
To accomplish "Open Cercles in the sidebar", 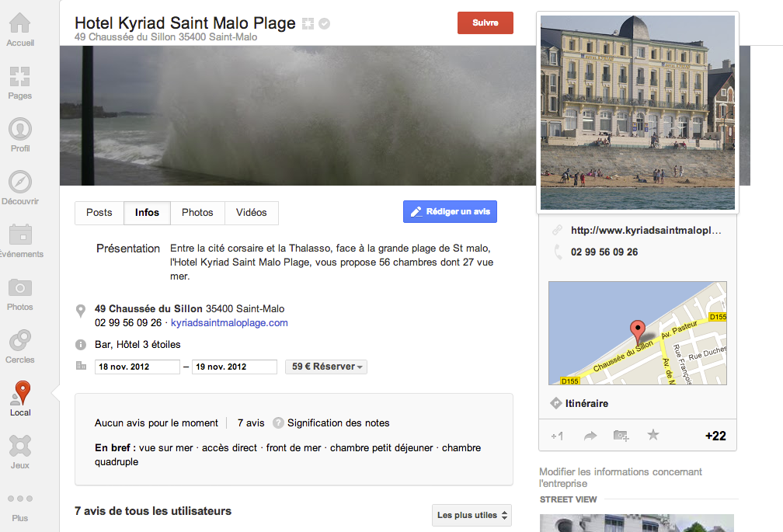I will click(20, 340).
